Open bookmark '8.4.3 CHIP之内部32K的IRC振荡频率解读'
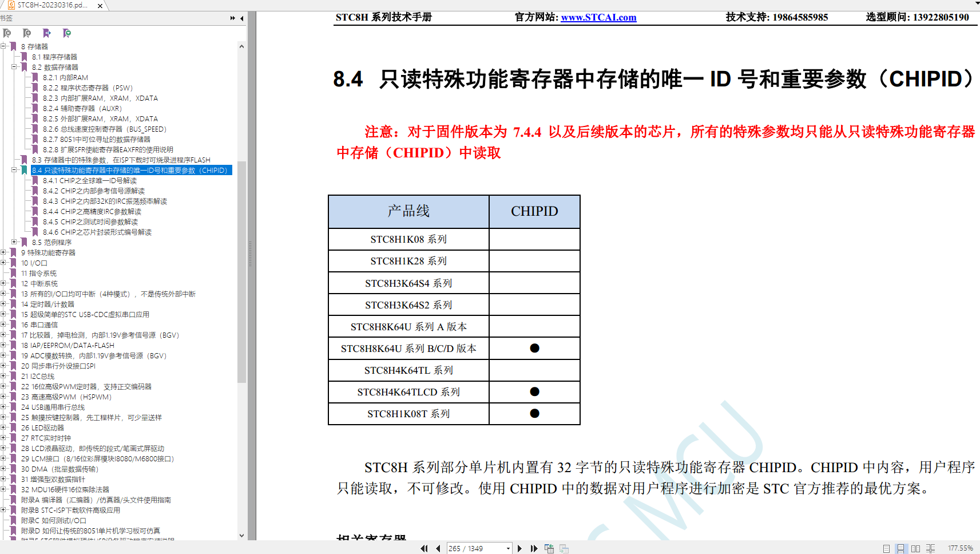The image size is (980, 554). (105, 201)
